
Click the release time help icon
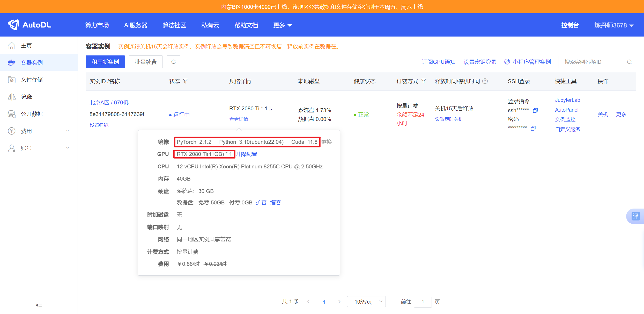point(485,81)
